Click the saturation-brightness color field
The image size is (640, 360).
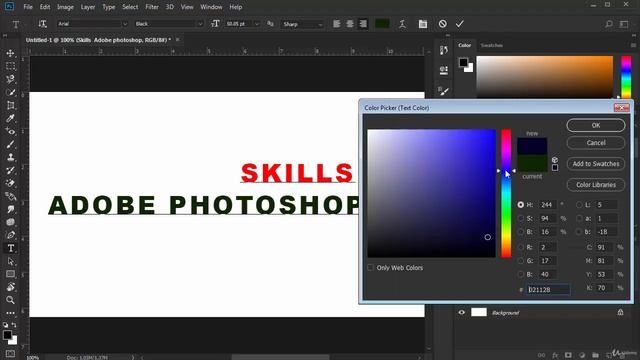[x=431, y=193]
